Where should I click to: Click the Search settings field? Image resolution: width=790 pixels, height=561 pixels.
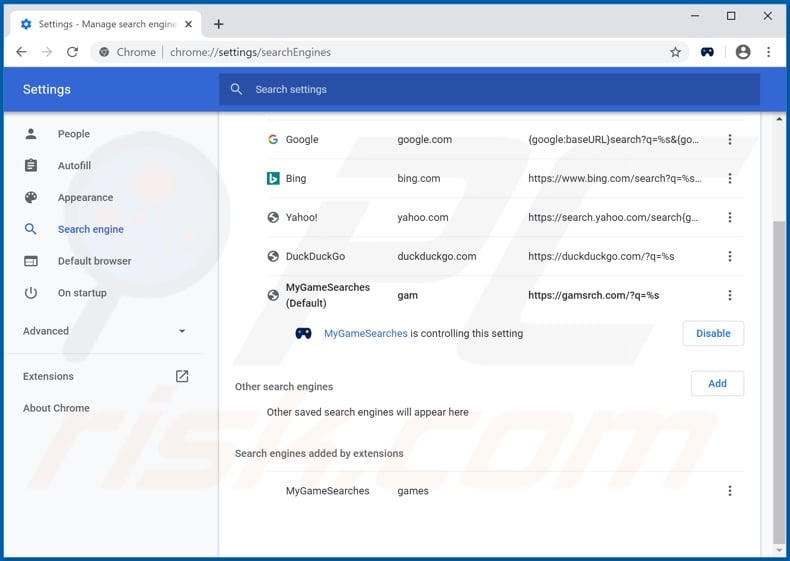(489, 89)
